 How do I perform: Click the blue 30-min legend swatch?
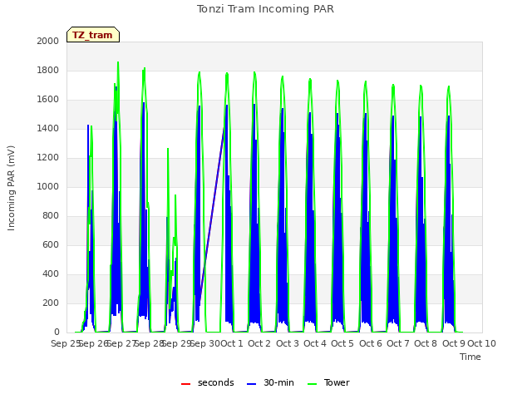(x=251, y=384)
